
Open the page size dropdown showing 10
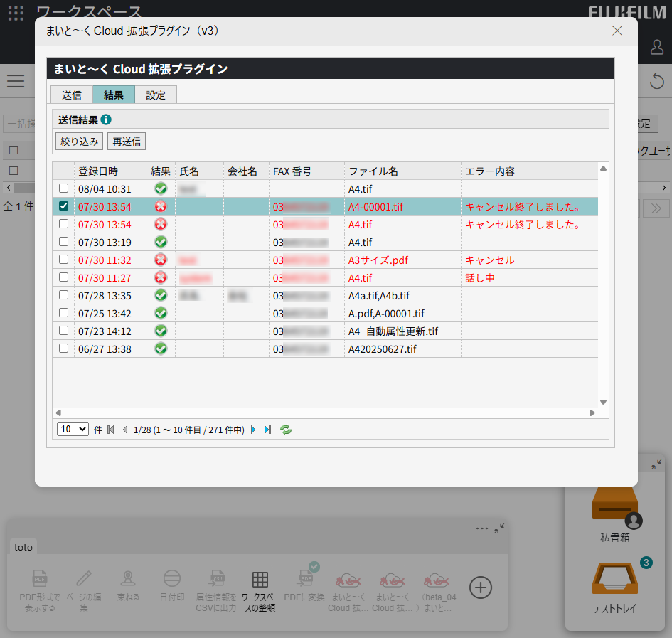(72, 430)
